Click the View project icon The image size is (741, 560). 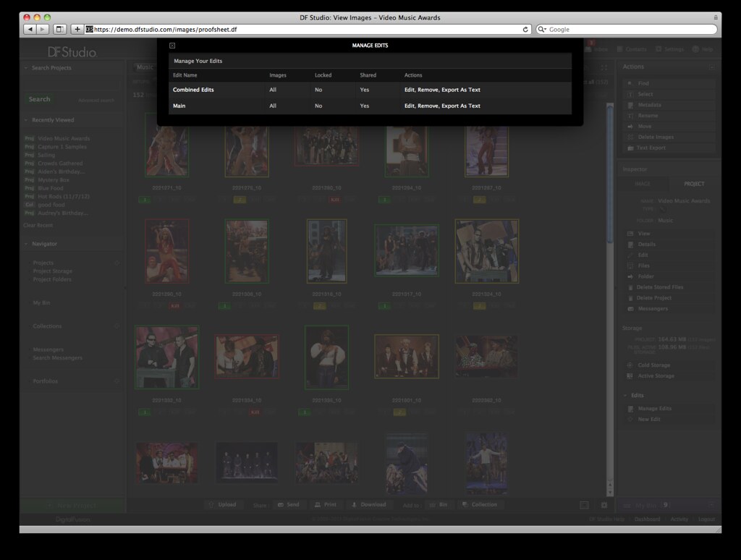click(x=630, y=234)
